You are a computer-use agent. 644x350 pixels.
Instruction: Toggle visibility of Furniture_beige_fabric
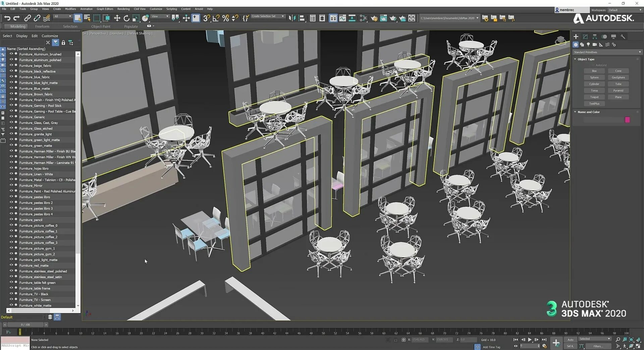tap(11, 65)
